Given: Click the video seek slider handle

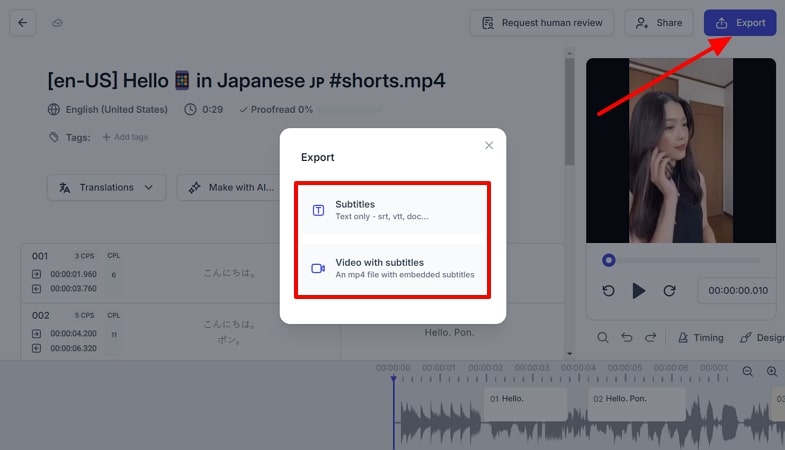Looking at the screenshot, I should click(608, 260).
